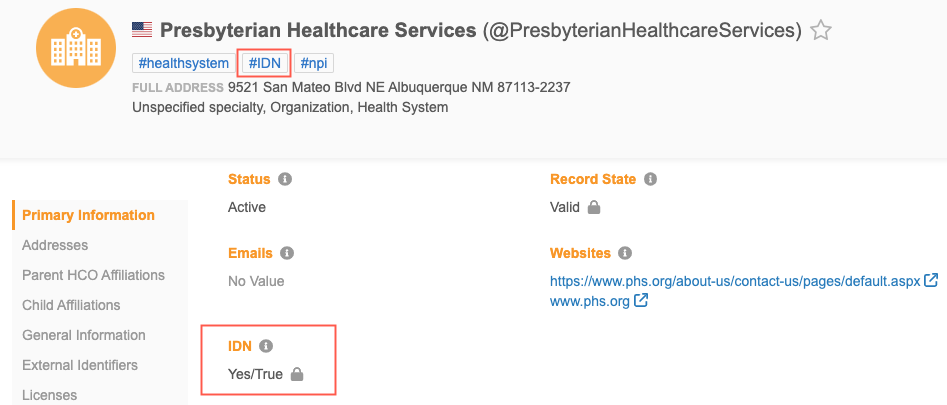Select the #npi hashtag
Screen dimensions: 947x405
pos(313,63)
